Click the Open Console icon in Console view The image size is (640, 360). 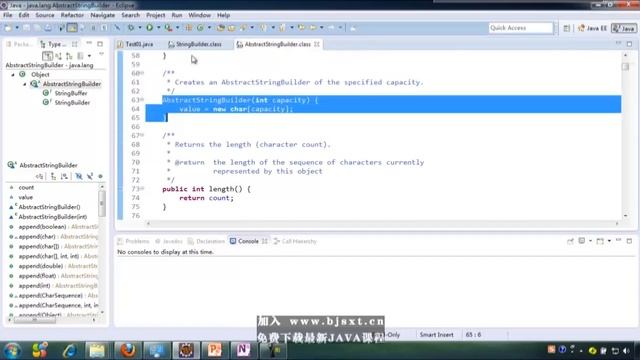coord(600,241)
